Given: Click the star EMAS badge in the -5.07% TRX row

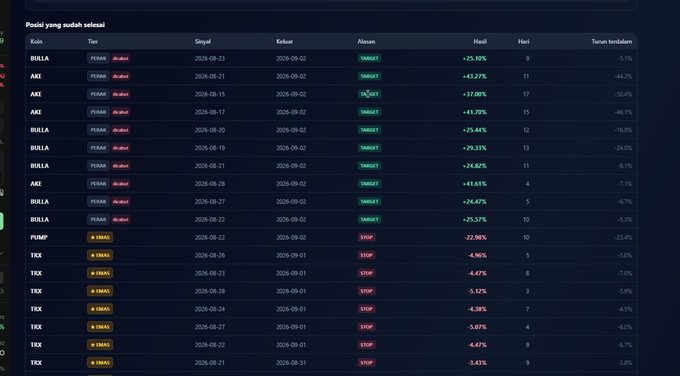Looking at the screenshot, I should [100, 327].
